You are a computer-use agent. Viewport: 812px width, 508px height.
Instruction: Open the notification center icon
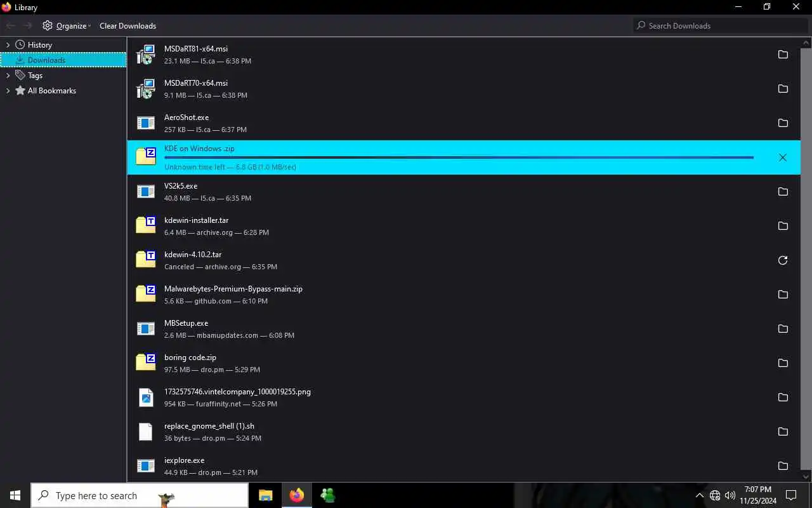(x=791, y=495)
